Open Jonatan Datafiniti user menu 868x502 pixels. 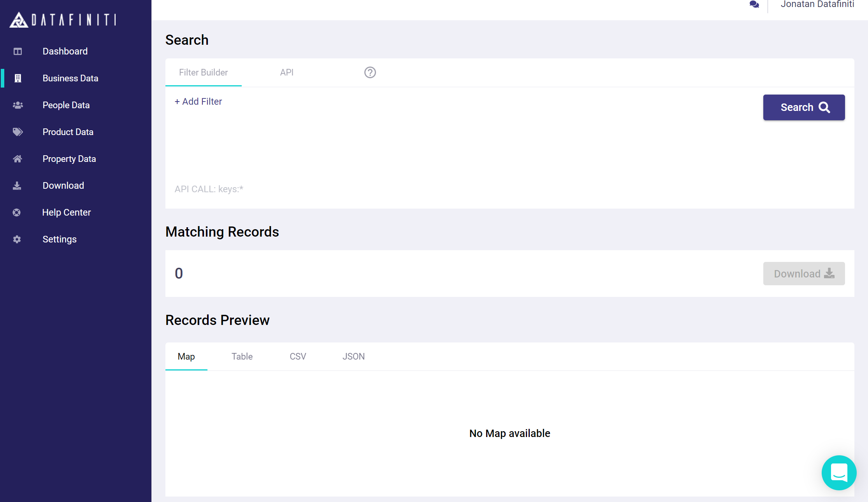pyautogui.click(x=817, y=5)
